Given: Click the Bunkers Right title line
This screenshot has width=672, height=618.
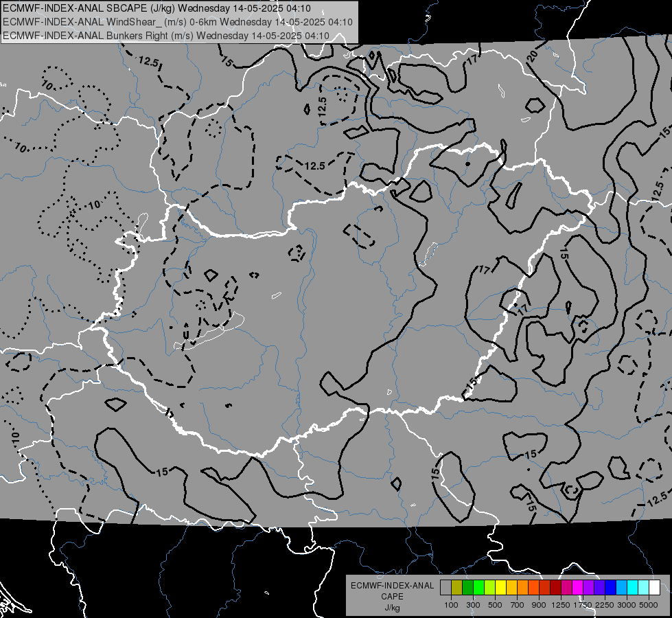Looking at the screenshot, I should [166, 36].
